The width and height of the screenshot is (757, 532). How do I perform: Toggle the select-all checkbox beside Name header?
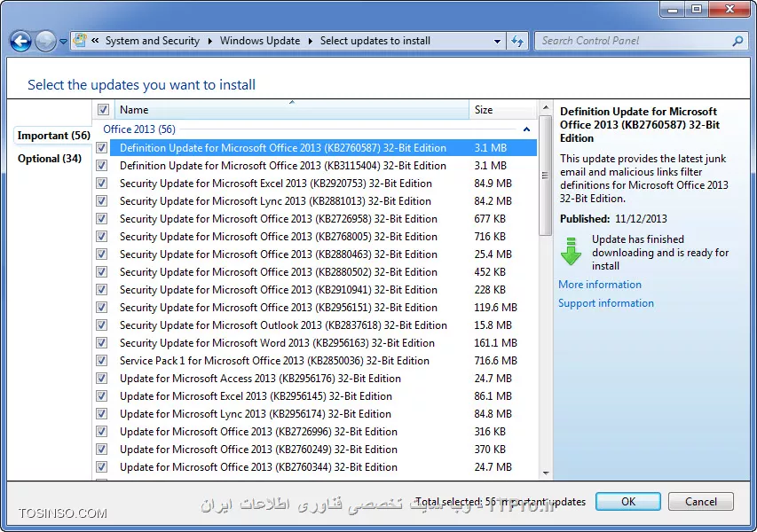click(103, 109)
